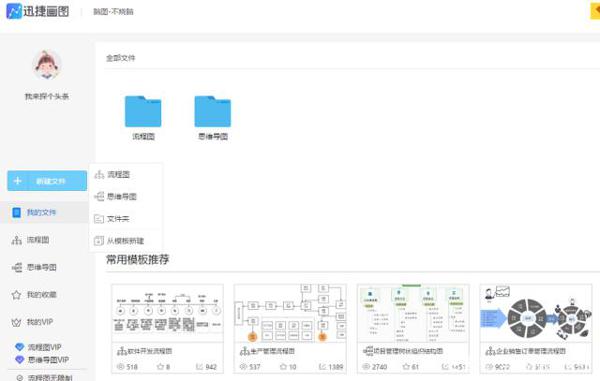Click the 全部文件 breadcrumb
Image resolution: width=600 pixels, height=381 pixels.
[121, 58]
